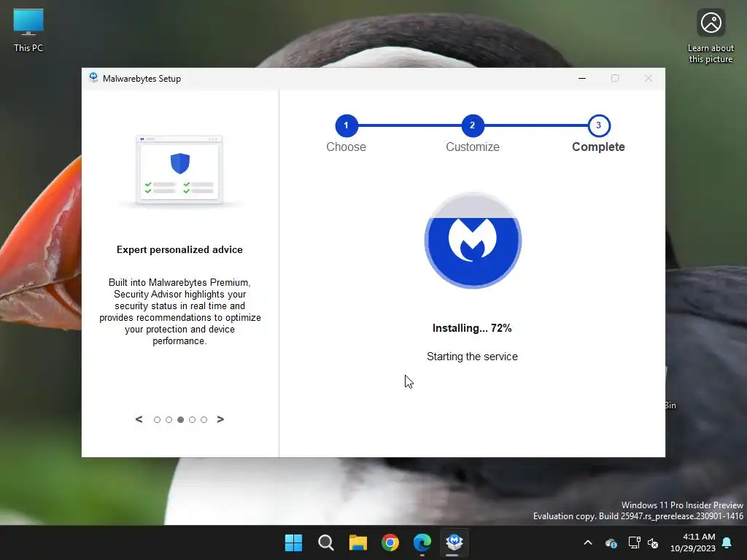Click step 3 circle above Complete
This screenshot has width=747, height=560.
599,125
